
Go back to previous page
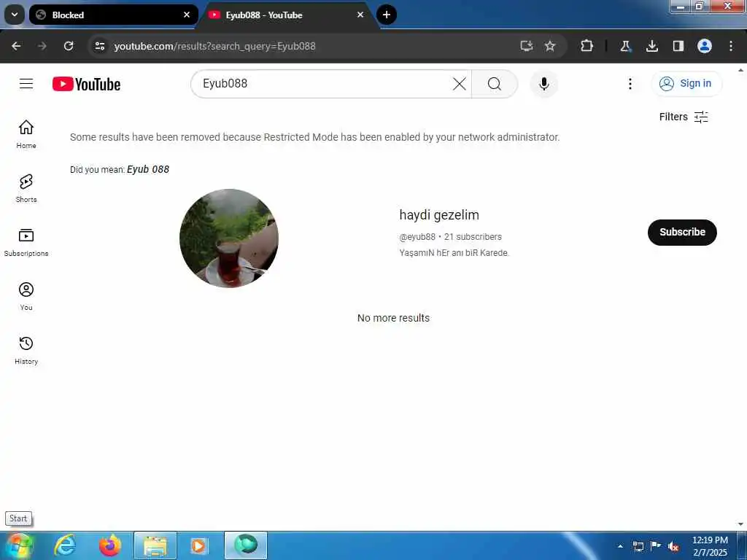point(16,46)
